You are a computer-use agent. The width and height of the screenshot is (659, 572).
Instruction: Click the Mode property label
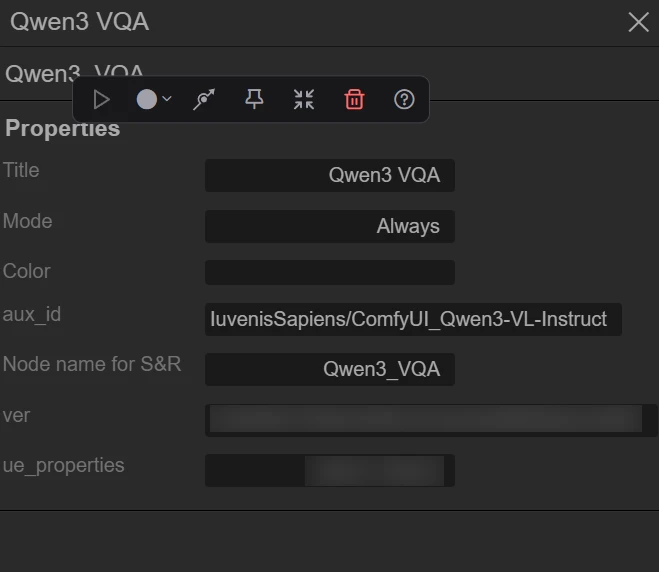[28, 221]
